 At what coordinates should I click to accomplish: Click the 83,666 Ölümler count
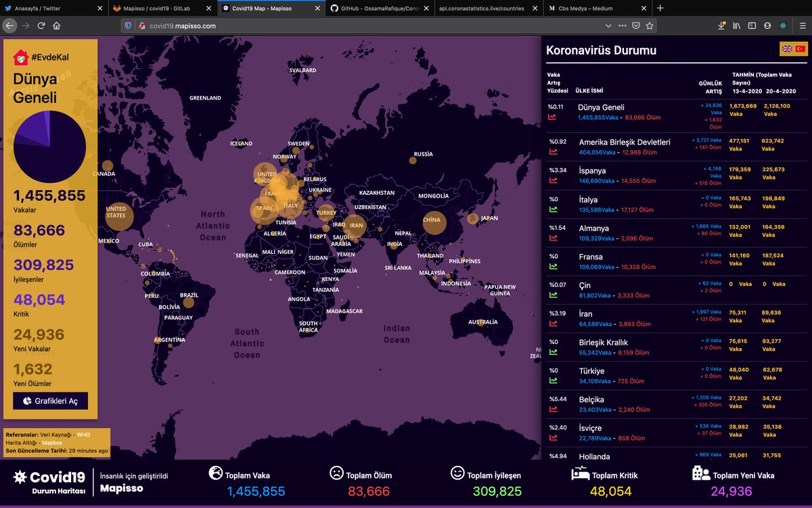39,230
